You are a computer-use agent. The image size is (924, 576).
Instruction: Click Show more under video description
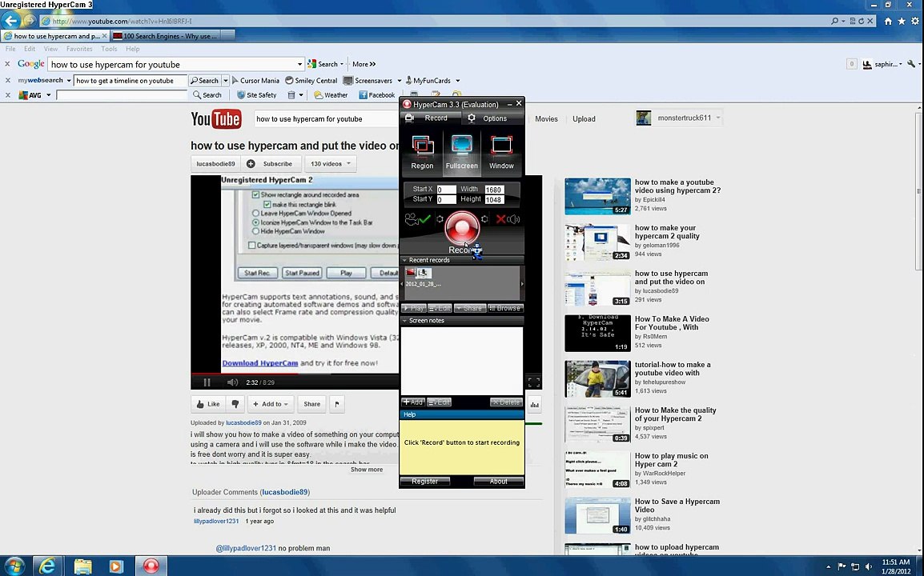coord(367,470)
